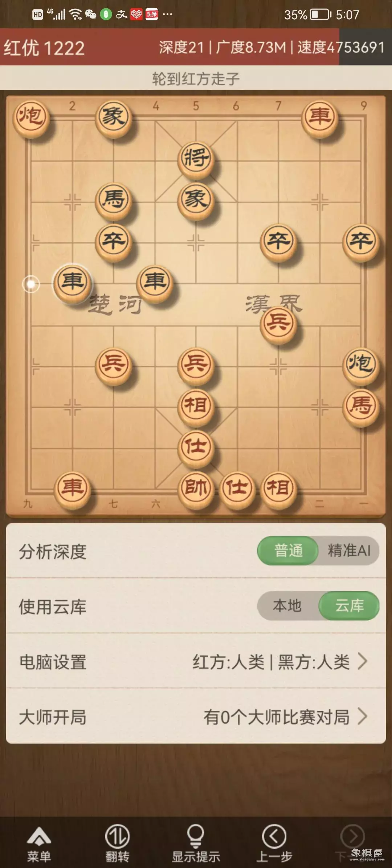Switch analysis depth to 精准AI

tap(349, 551)
